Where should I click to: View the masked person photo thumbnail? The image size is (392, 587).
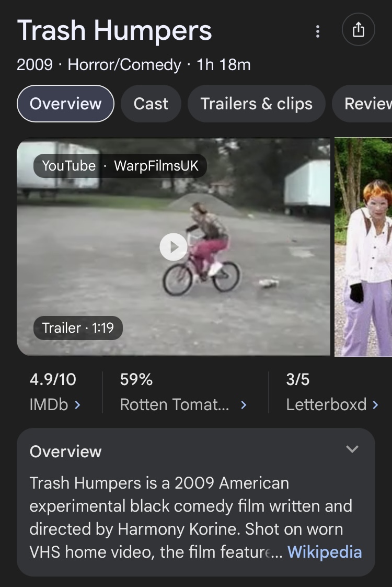[x=363, y=247]
